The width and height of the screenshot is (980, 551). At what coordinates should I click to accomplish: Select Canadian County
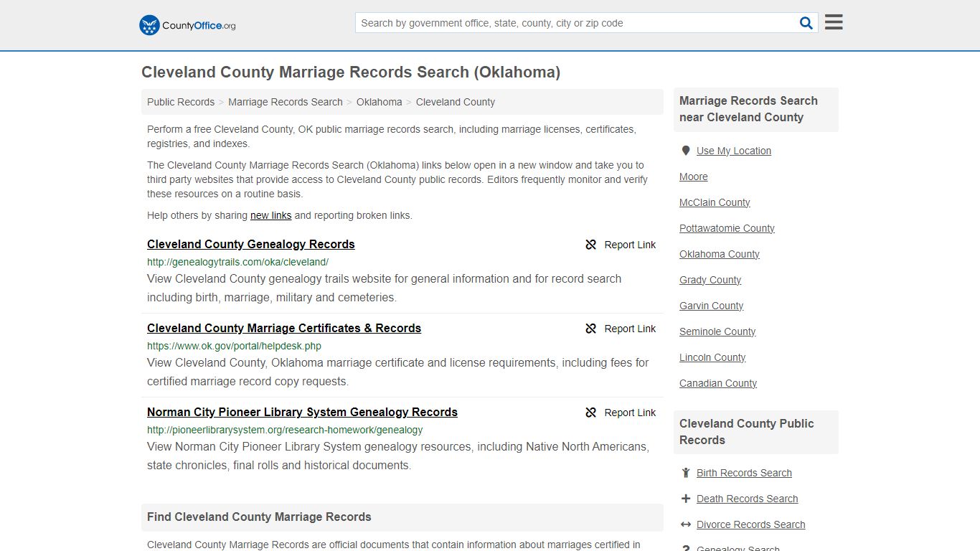(718, 383)
